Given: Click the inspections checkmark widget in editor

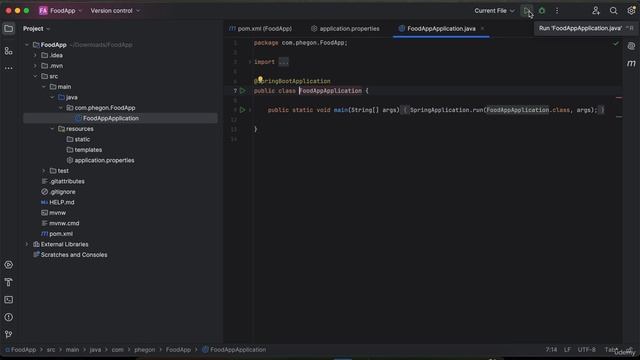Looking at the screenshot, I should (x=616, y=43).
